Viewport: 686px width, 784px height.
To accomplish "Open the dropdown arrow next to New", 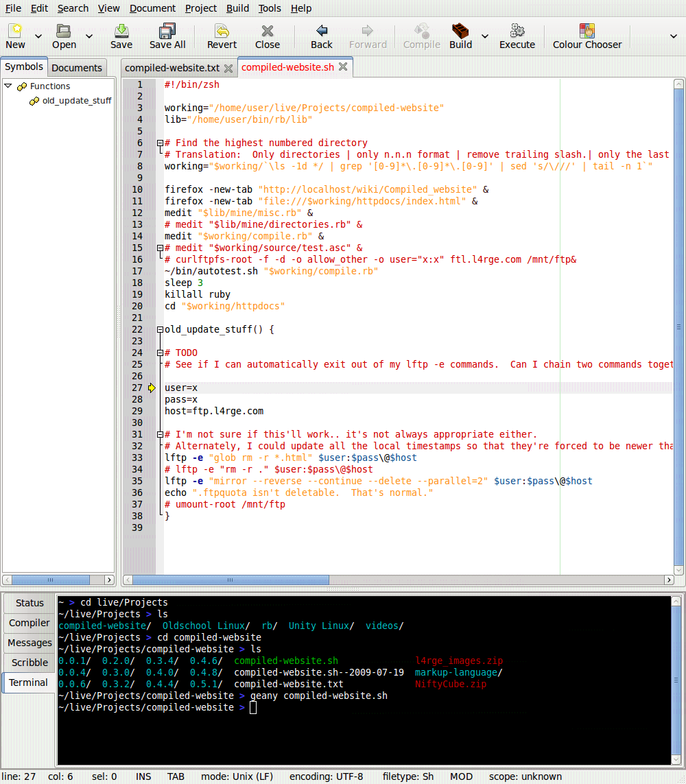I will 38,36.
